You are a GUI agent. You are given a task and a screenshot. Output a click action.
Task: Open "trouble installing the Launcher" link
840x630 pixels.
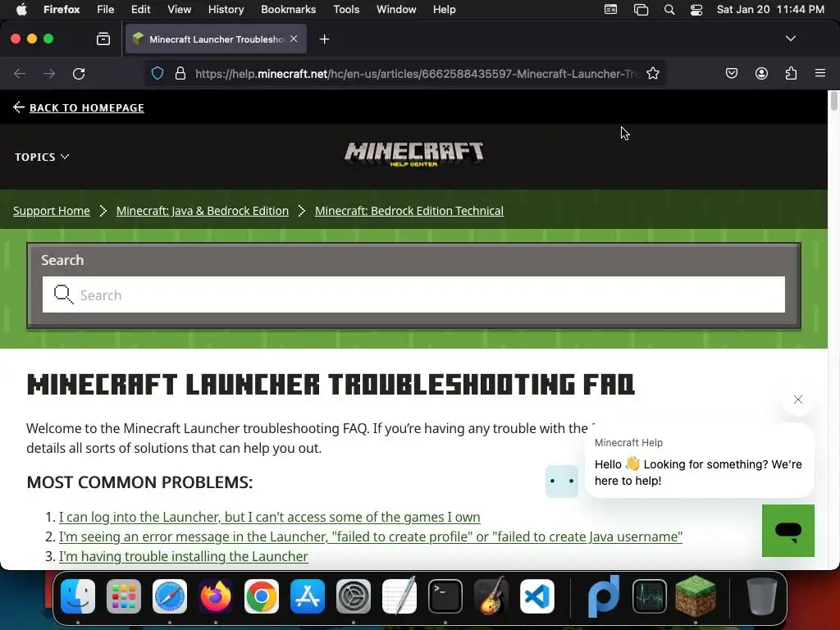(x=183, y=557)
